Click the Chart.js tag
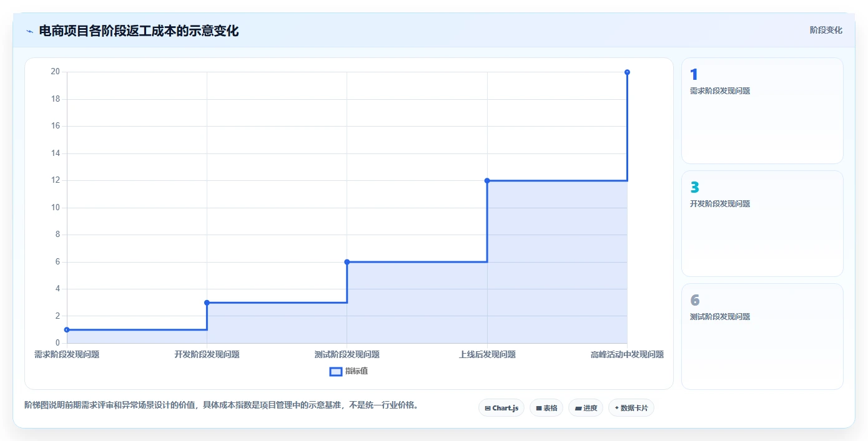Screen dimensions: 868x441 pyautogui.click(x=501, y=408)
